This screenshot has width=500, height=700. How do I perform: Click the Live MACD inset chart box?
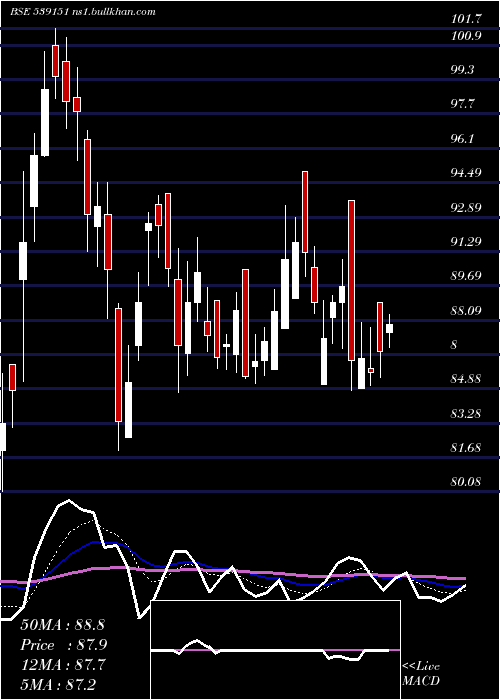tap(276, 650)
